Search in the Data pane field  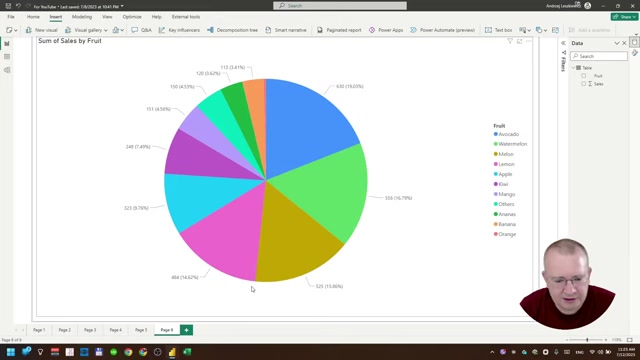click(599, 56)
